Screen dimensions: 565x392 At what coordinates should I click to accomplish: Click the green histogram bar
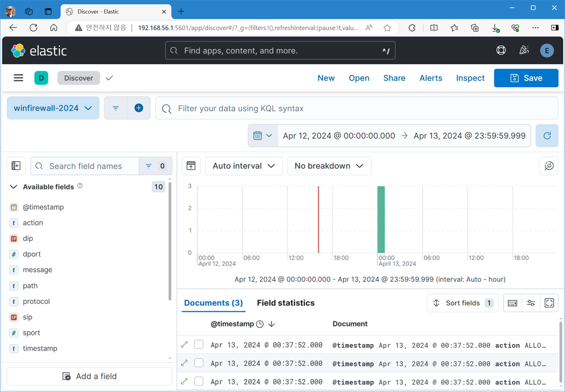pos(381,219)
